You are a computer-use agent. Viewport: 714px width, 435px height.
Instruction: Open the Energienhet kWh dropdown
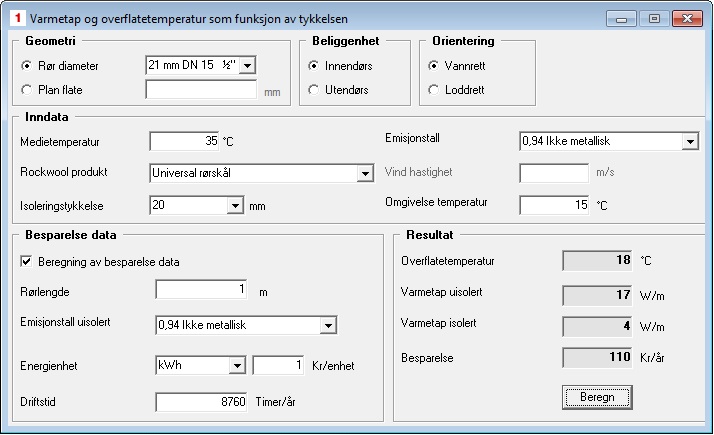coord(237,365)
